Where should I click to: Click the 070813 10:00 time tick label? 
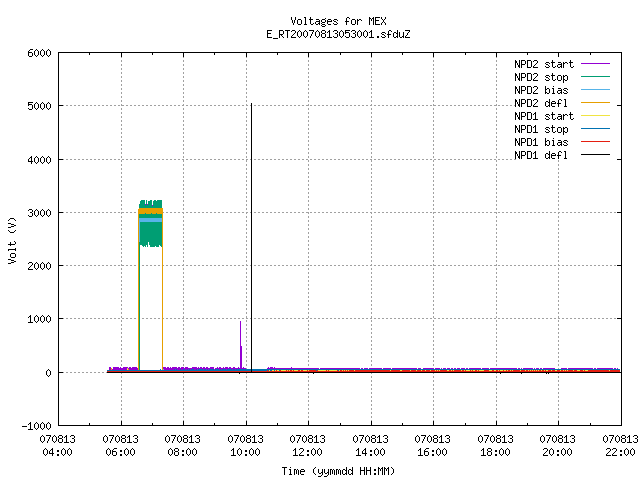[245, 445]
